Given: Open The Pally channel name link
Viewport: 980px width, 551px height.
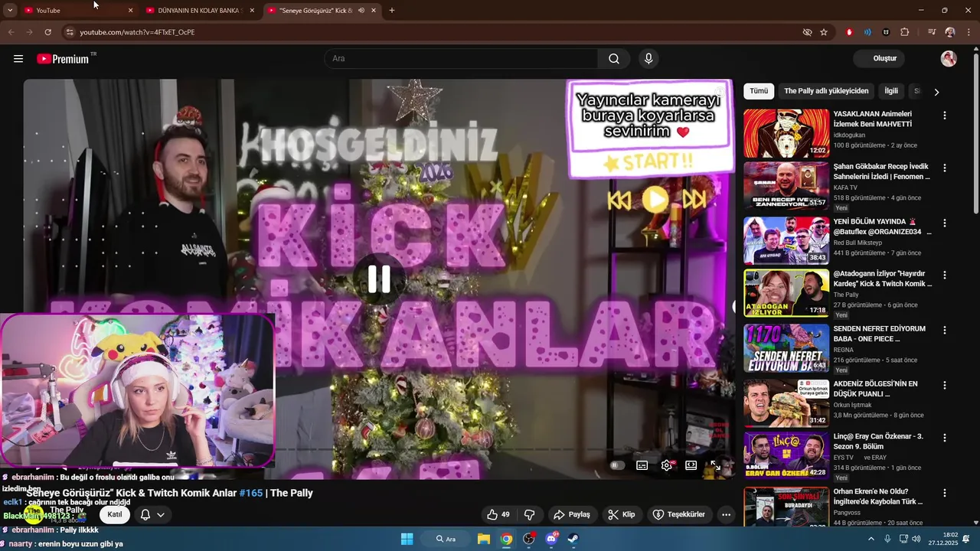Looking at the screenshot, I should click(67, 510).
